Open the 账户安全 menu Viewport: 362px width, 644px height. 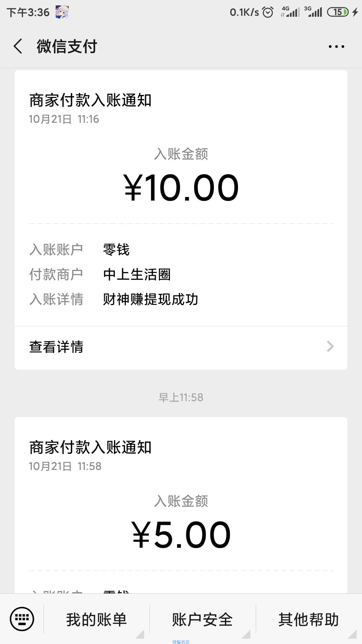[202, 620]
